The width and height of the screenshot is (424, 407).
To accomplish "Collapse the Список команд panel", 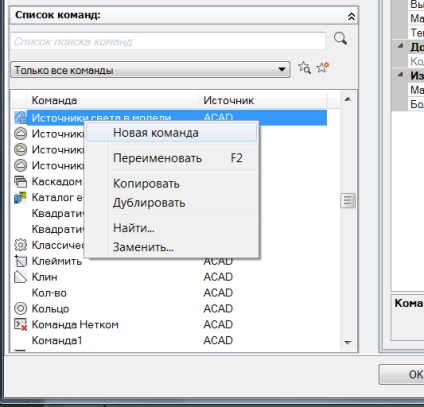I will (x=351, y=16).
